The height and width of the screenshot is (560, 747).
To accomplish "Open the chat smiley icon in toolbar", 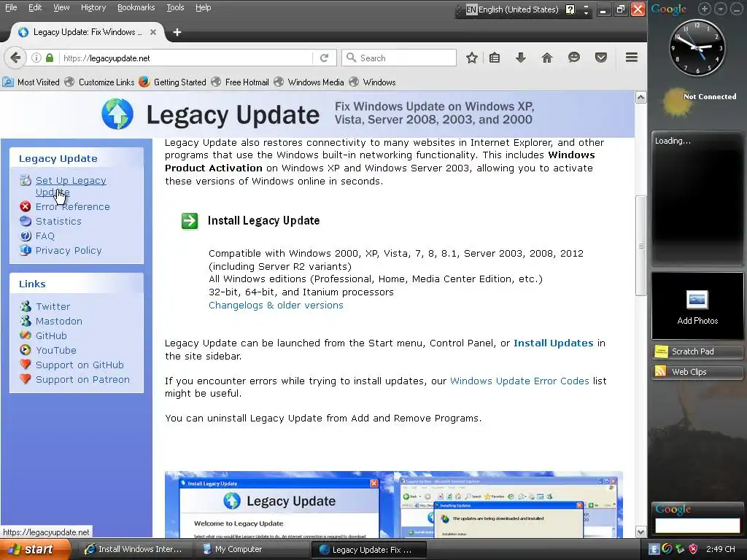I will coord(574,58).
